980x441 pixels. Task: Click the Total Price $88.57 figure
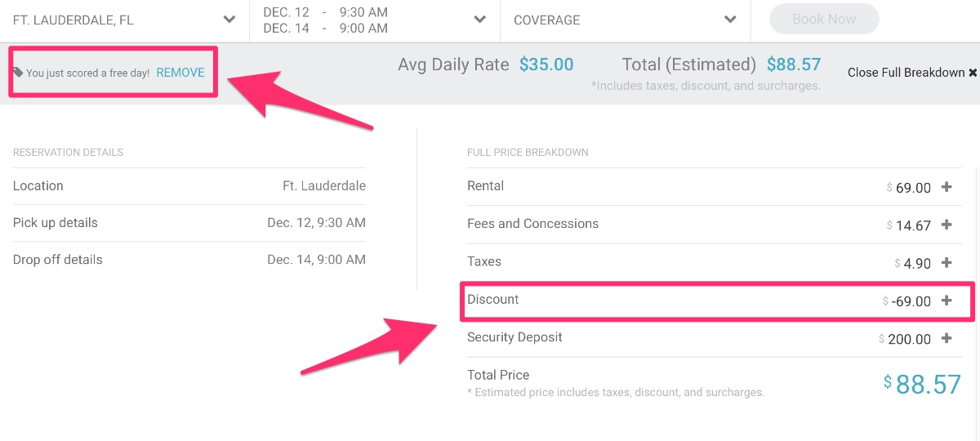coord(922,384)
